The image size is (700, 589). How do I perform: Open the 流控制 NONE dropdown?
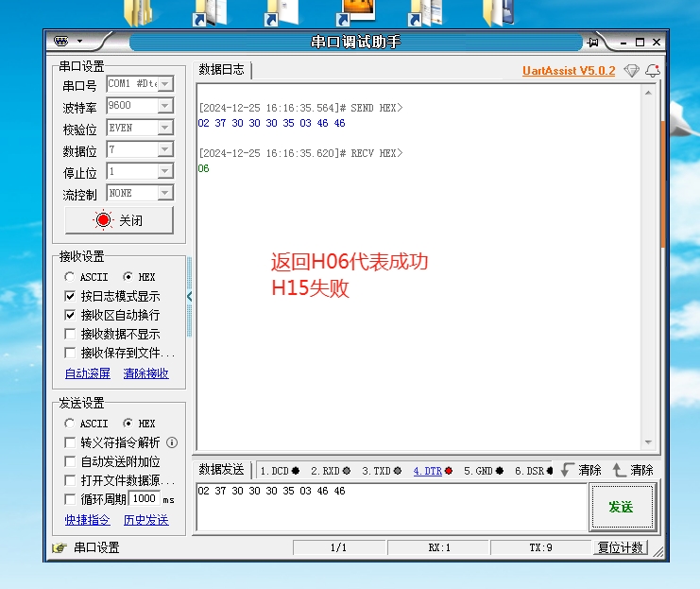click(165, 193)
